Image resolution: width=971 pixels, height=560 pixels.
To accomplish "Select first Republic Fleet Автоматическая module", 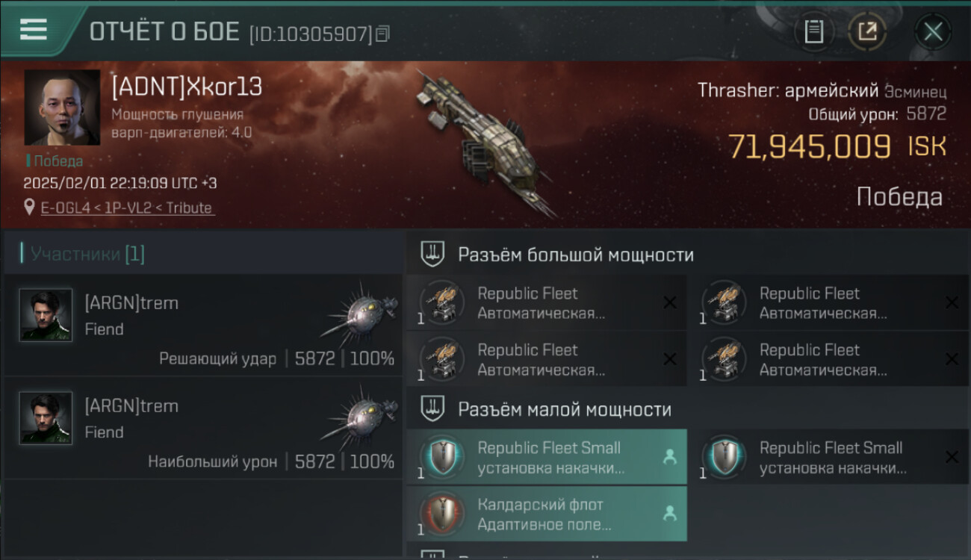I will (x=546, y=302).
